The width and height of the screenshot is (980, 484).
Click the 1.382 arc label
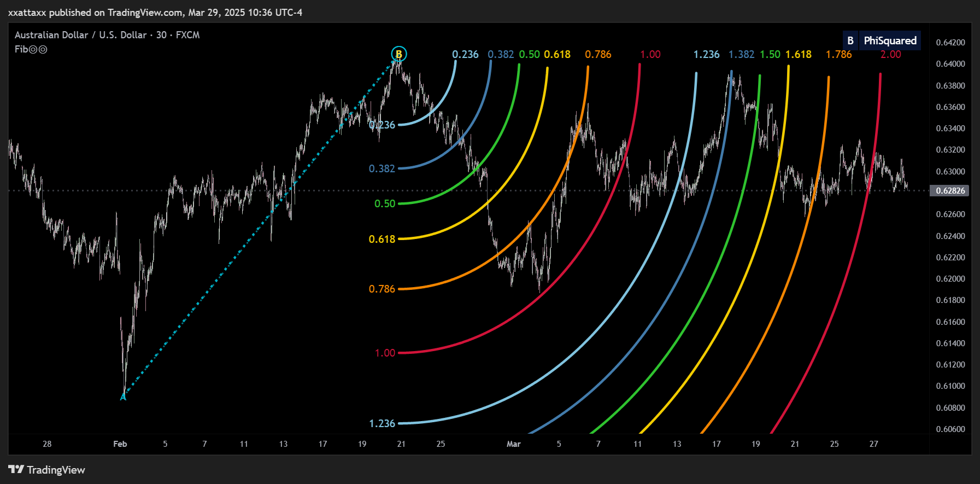[x=741, y=54]
